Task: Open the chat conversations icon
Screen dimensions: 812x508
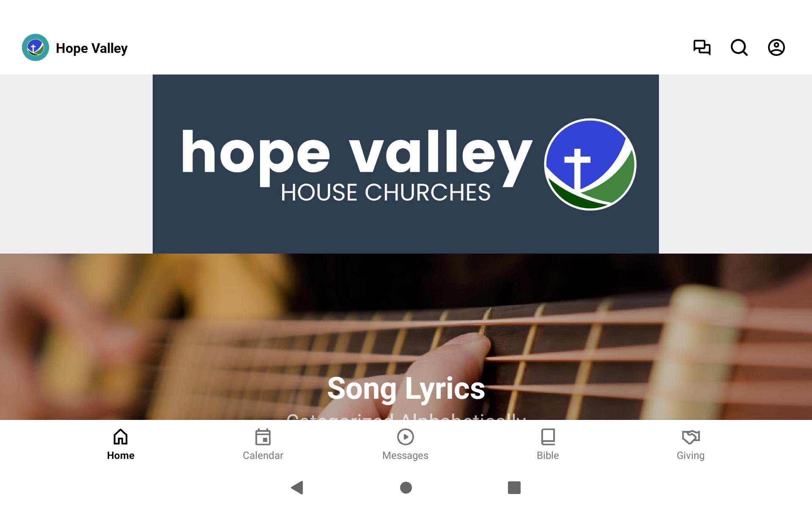Action: point(702,47)
